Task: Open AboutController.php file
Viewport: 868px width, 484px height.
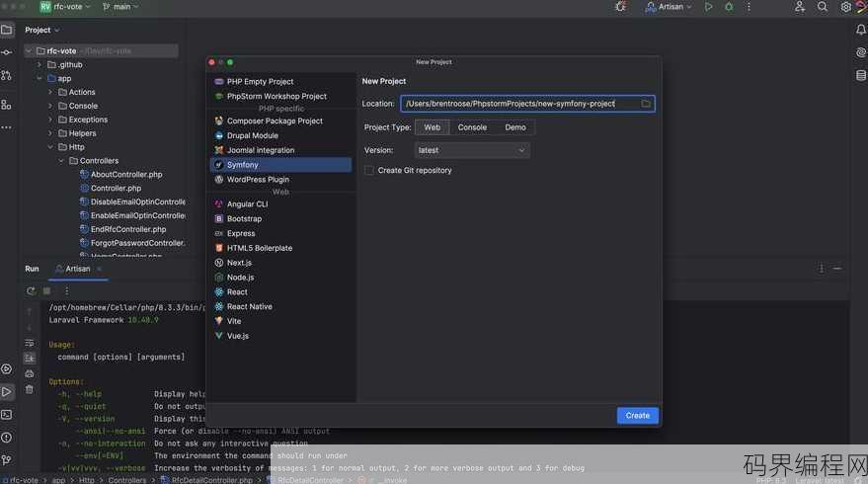Action: click(126, 175)
